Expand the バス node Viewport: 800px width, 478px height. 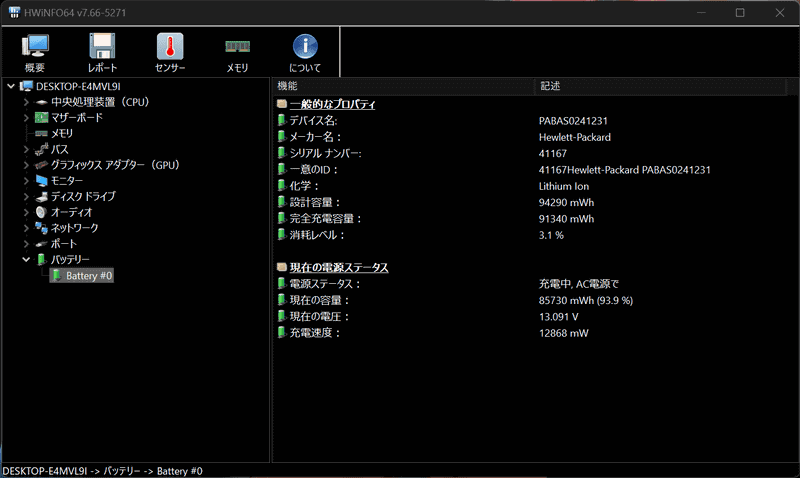click(x=26, y=149)
